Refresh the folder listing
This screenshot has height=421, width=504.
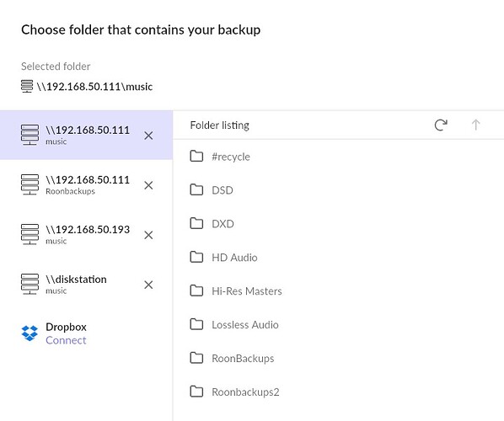(x=441, y=125)
